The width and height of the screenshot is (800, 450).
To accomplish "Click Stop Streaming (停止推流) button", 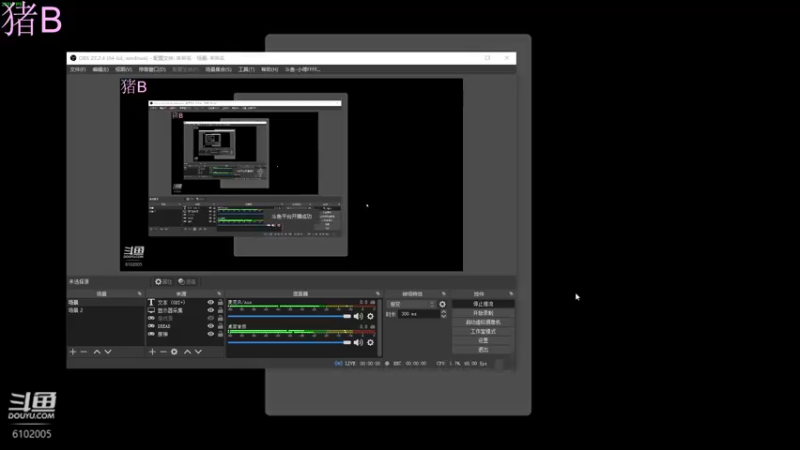I will (x=483, y=304).
